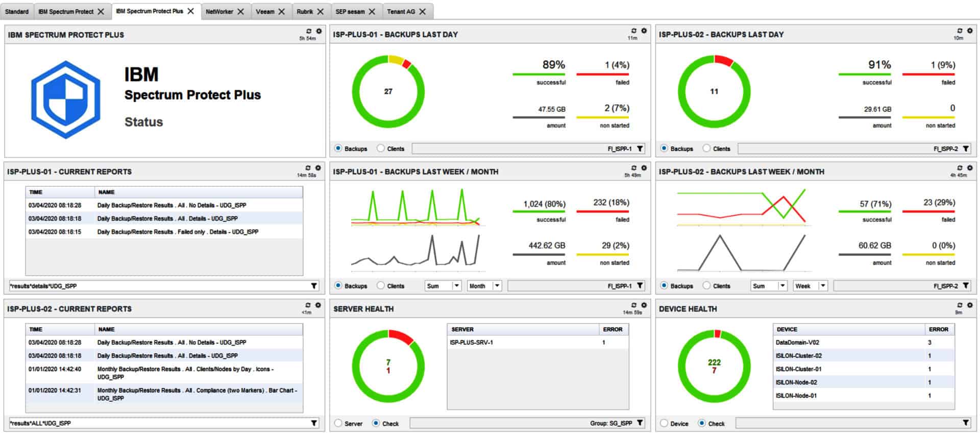Close the Veeam tab
Image resolution: width=980 pixels, height=437 pixels.
281,11
